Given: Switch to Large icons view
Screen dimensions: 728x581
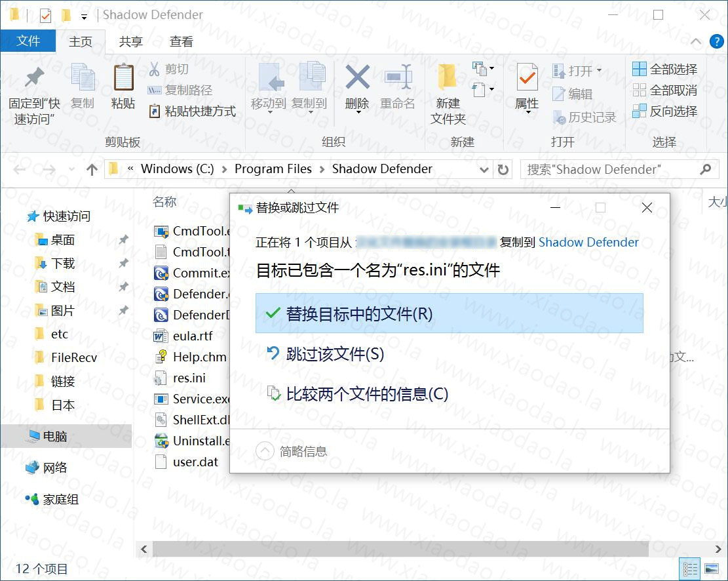Looking at the screenshot, I should (712, 569).
